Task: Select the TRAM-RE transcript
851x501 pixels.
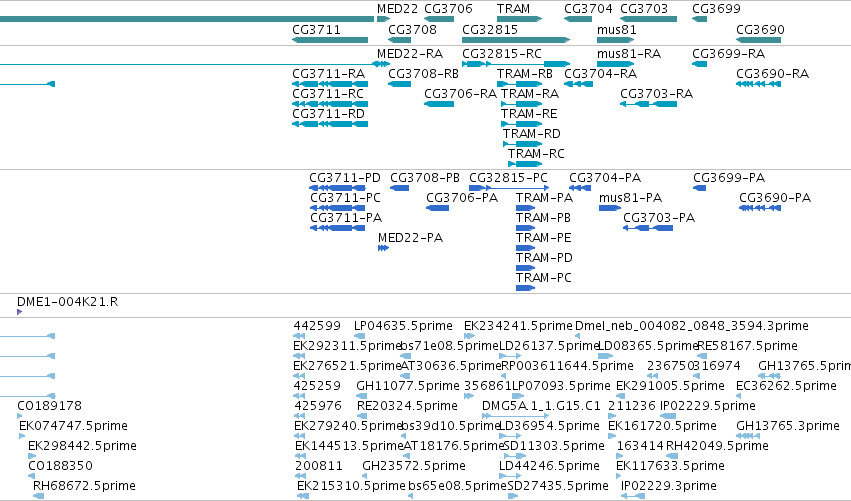Action: 522,124
